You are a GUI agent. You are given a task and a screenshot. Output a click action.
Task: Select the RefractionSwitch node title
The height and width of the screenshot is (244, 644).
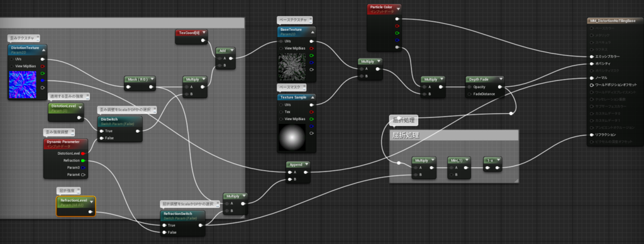[x=178, y=214]
